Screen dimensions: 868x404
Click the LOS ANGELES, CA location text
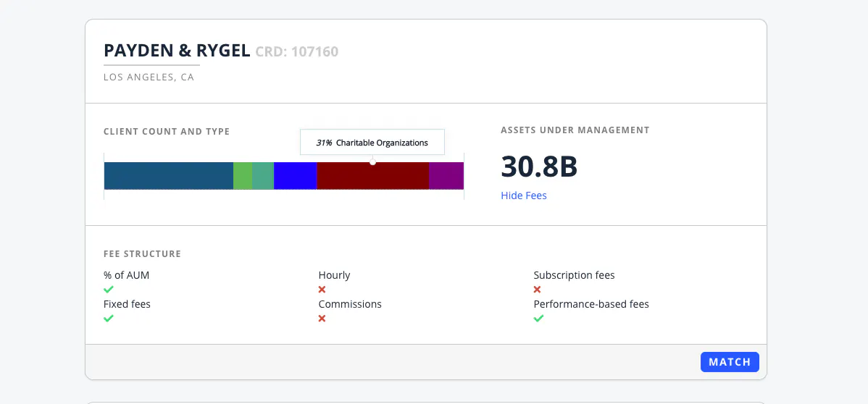149,77
